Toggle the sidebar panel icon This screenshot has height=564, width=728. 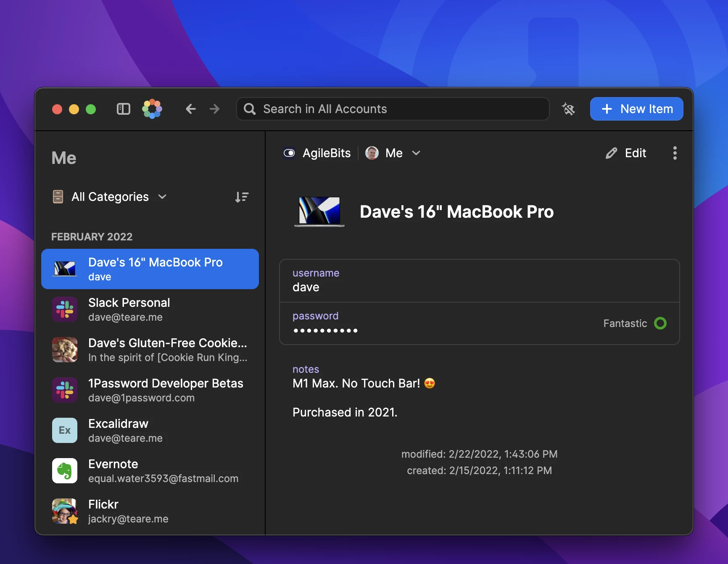(124, 109)
